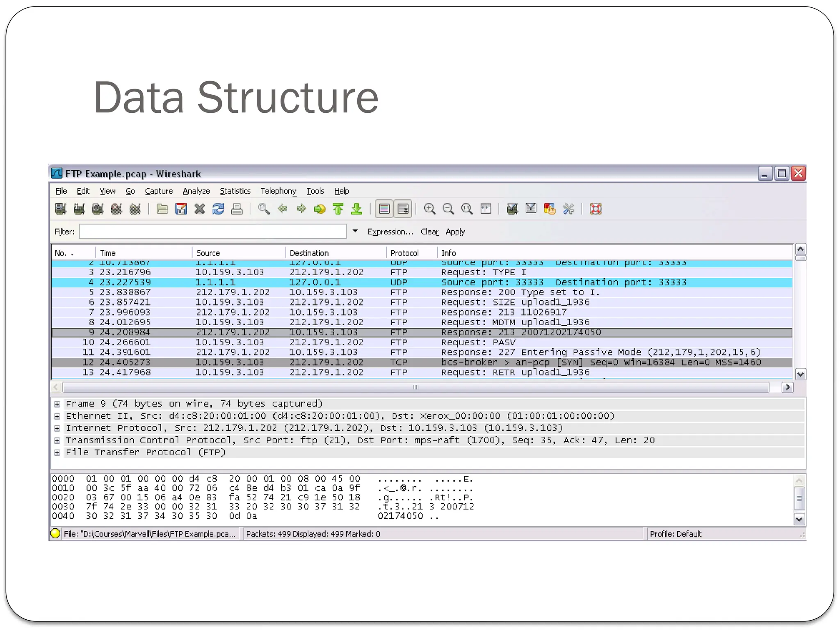
Task: Select packet 13 Request: RETR upload1_1936
Action: [x=422, y=372]
